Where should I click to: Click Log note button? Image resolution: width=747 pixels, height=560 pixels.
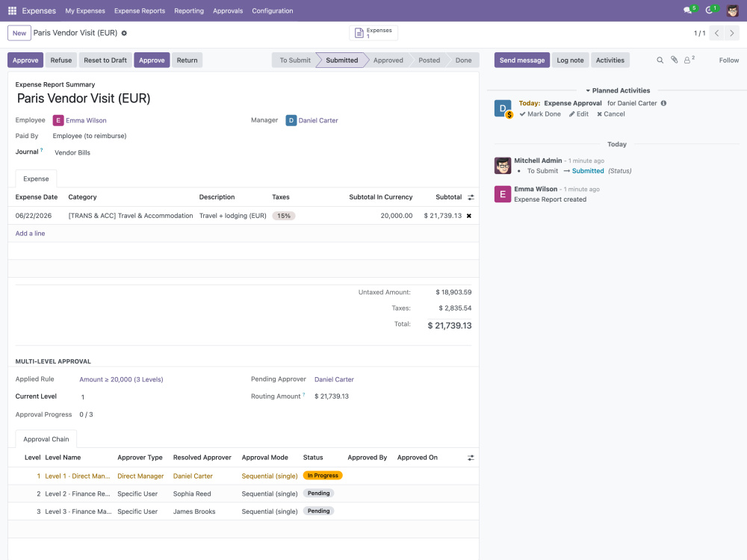(x=570, y=60)
